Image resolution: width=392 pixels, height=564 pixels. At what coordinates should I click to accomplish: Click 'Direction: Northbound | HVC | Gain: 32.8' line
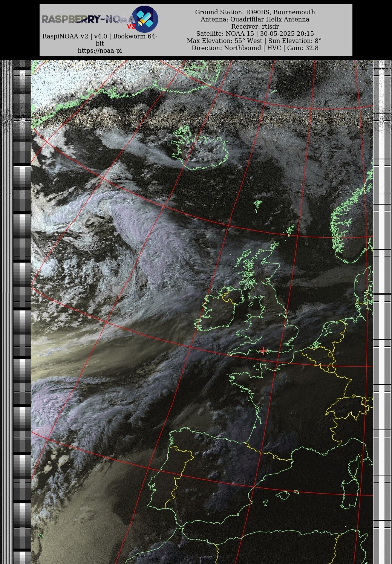point(255,48)
